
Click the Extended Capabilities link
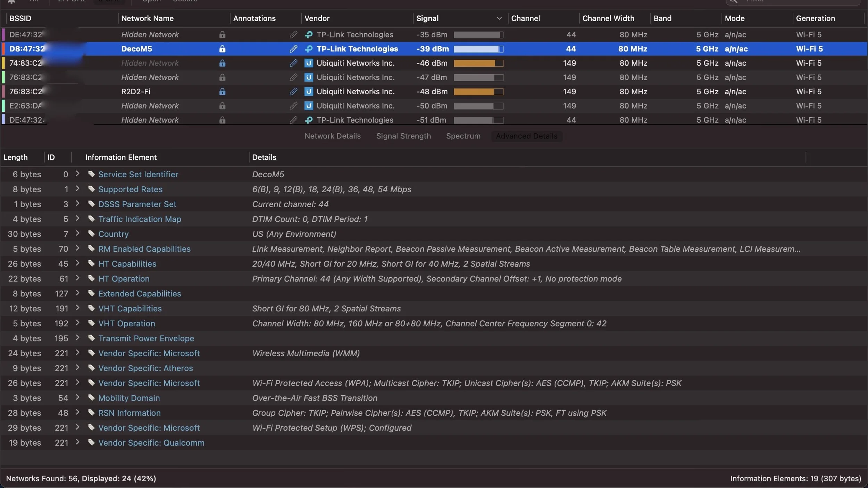140,294
